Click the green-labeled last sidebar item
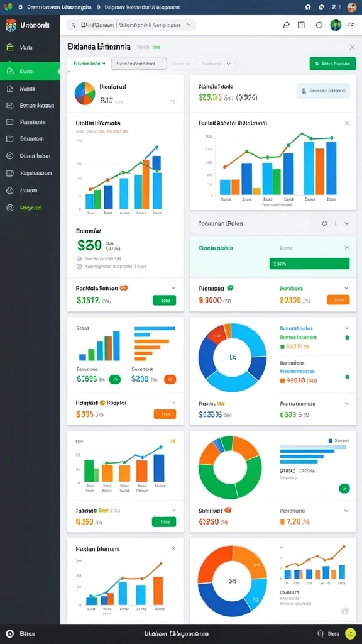The image size is (362, 644). click(30, 208)
